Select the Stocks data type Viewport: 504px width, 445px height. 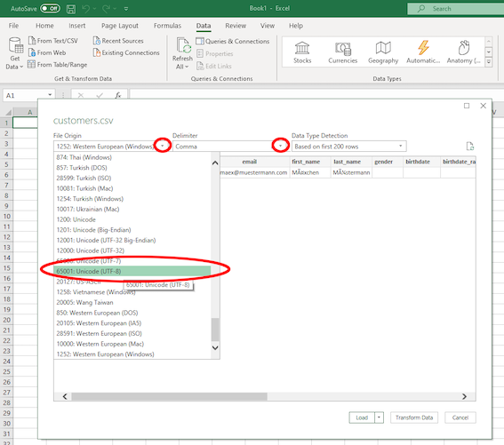click(302, 52)
